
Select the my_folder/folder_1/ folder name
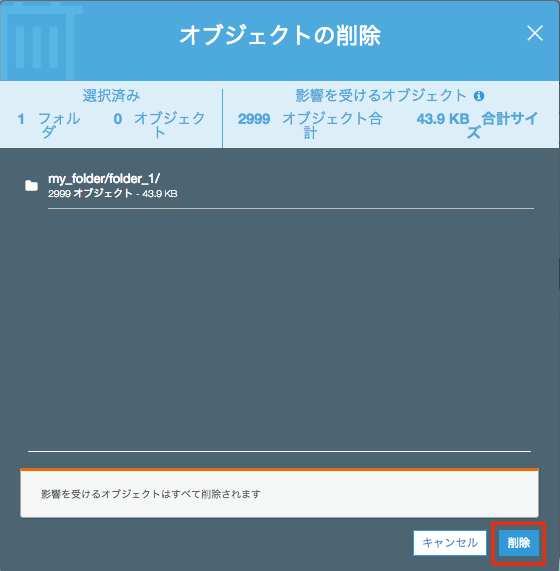click(104, 178)
